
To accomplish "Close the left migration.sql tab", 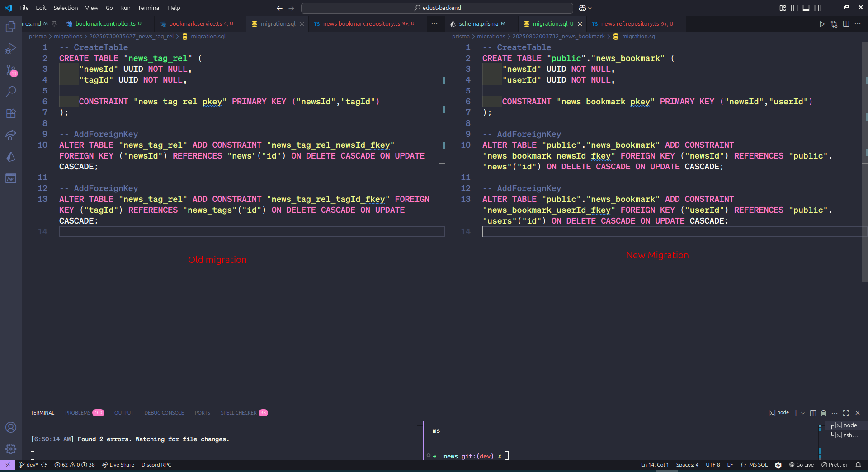I will [x=302, y=24].
